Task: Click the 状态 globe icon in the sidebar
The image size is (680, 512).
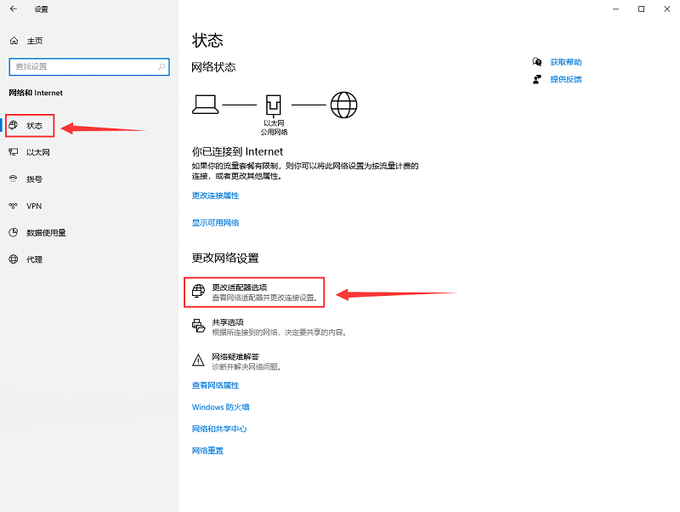Action: [x=13, y=125]
